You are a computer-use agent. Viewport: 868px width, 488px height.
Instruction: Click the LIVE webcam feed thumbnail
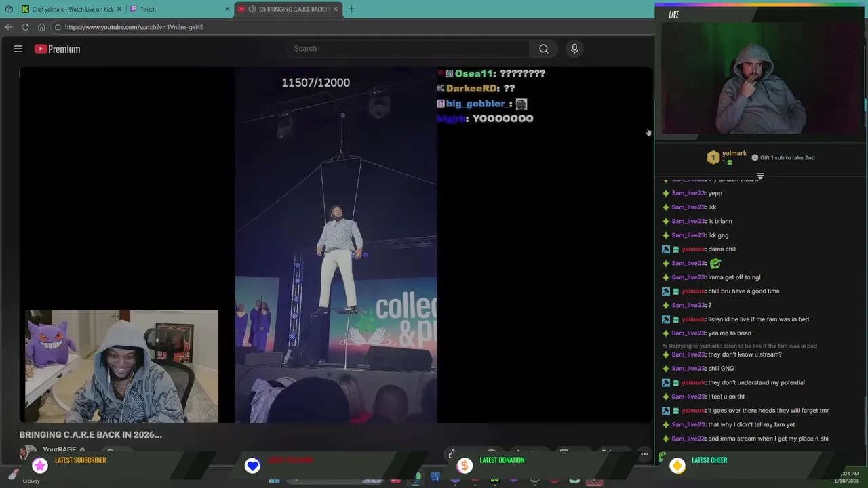point(760,78)
